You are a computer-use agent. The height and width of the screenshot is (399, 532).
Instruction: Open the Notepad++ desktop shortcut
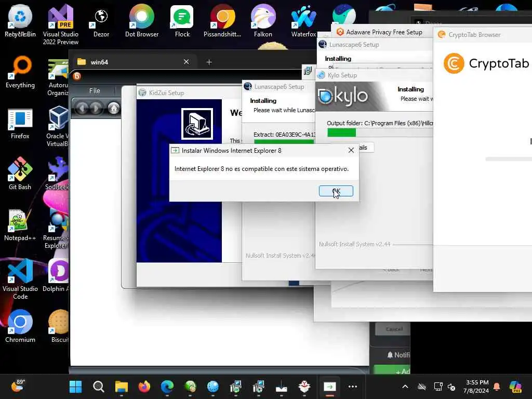(x=20, y=224)
